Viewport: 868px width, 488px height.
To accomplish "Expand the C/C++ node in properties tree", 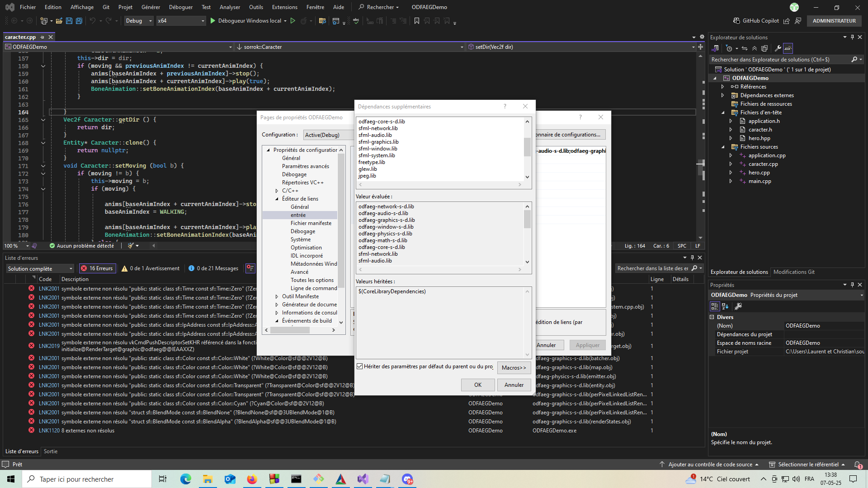I will coord(277,191).
